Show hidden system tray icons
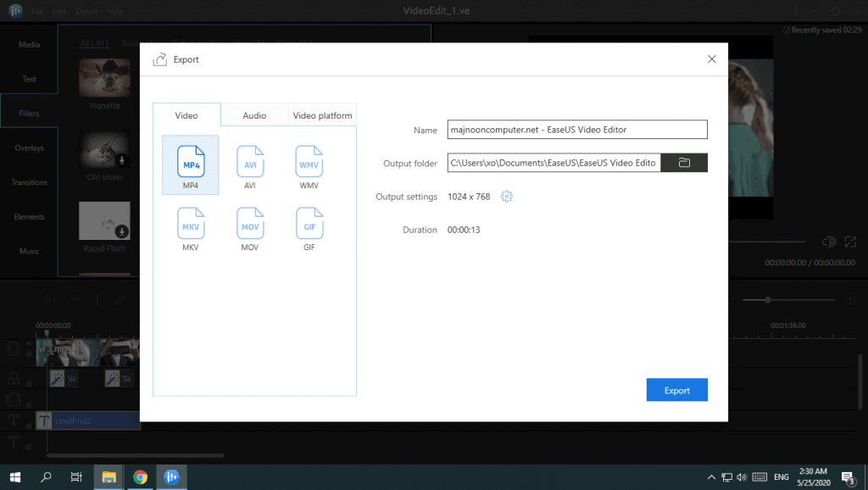This screenshot has height=490, width=868. click(711, 477)
